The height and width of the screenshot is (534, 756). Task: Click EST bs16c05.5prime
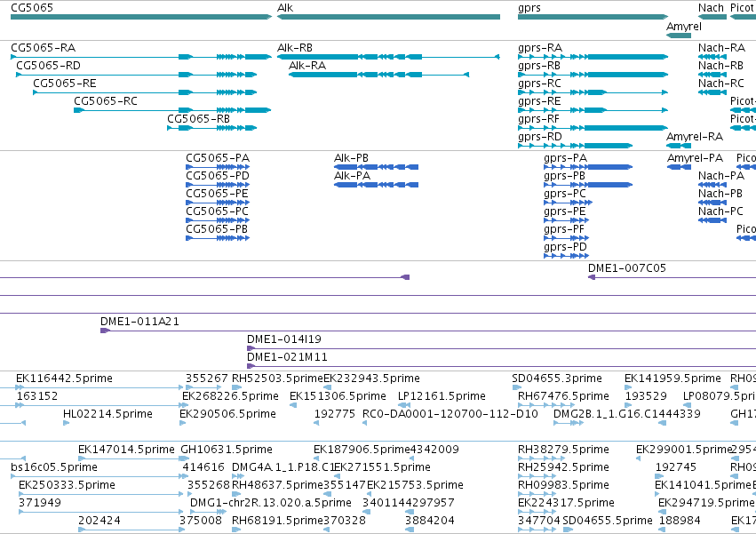tap(54, 467)
